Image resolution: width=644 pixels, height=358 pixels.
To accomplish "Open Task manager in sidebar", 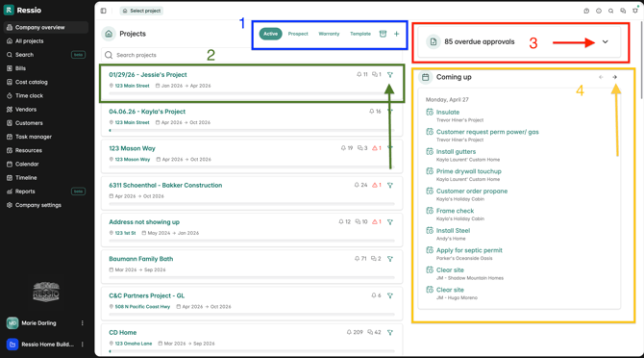I will (46, 137).
